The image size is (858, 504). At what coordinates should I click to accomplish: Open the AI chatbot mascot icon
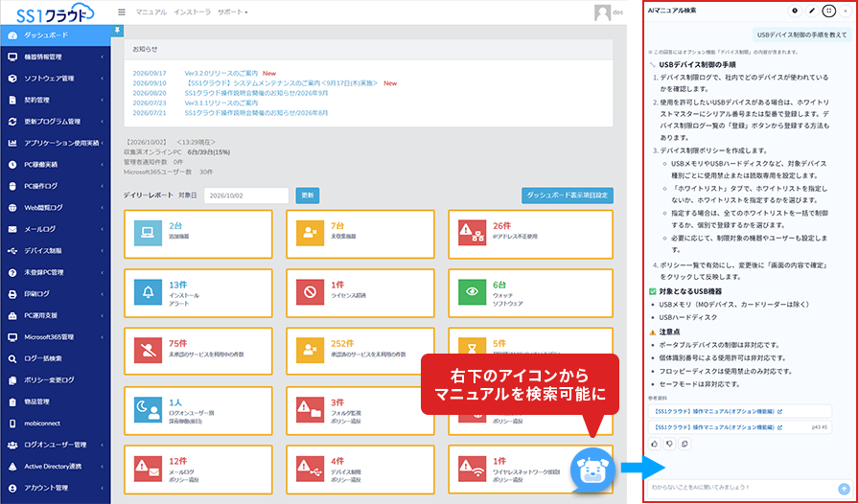tap(592, 470)
